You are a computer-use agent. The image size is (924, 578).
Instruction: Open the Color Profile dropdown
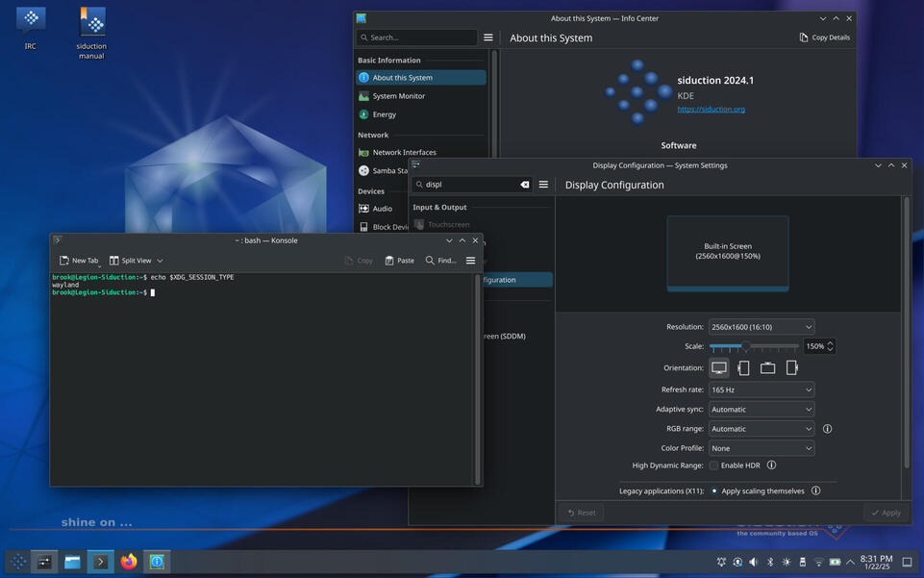click(x=762, y=448)
